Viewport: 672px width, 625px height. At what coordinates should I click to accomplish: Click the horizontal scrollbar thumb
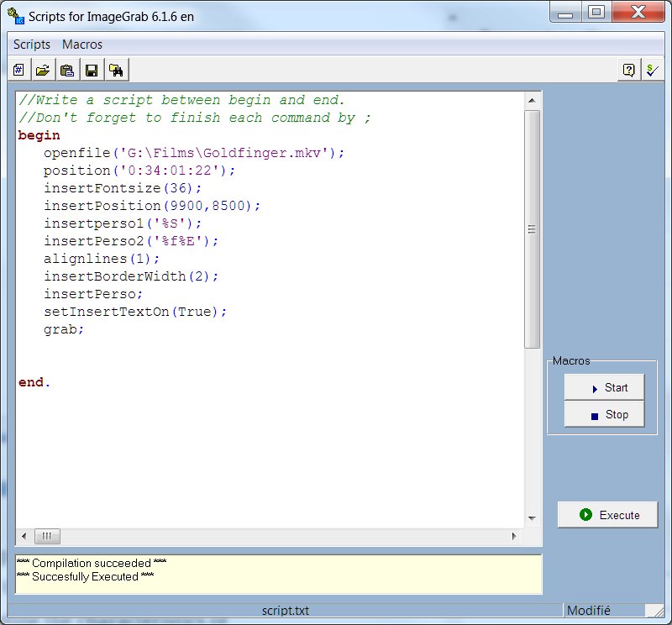[47, 536]
